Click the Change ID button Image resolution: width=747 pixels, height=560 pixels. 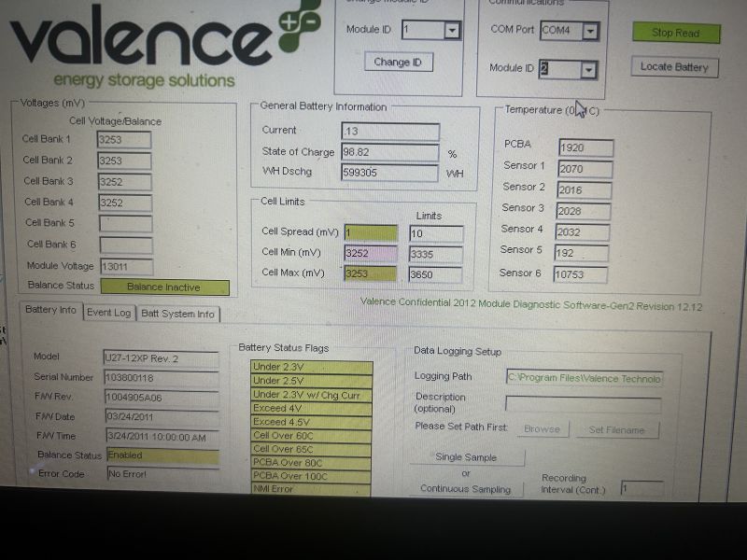pyautogui.click(x=399, y=62)
